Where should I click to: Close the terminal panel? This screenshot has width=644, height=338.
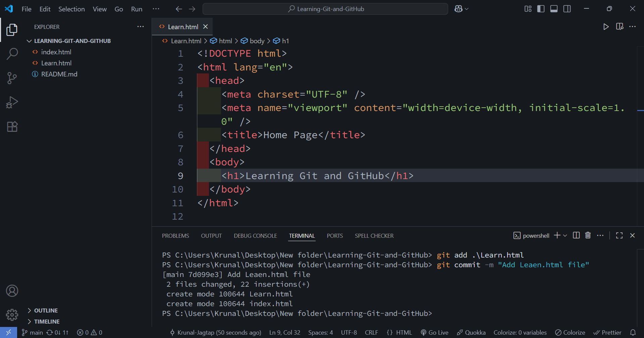[x=633, y=235]
